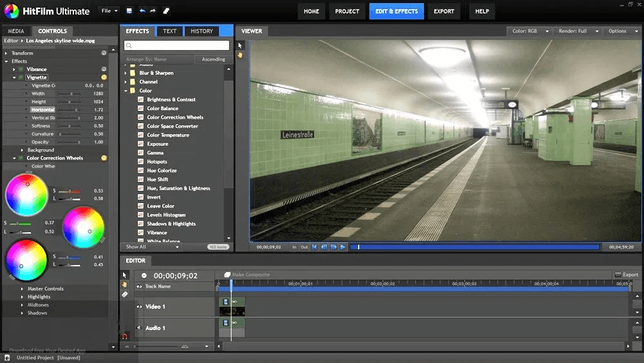Click the top color wheel
Screen dimensions: 644x363
[26, 195]
